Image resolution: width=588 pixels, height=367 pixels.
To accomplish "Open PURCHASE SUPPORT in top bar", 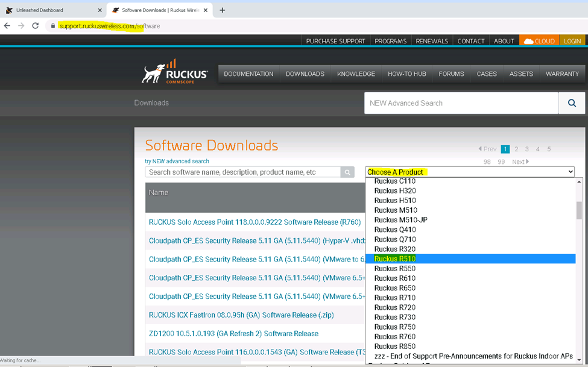I will pos(336,41).
